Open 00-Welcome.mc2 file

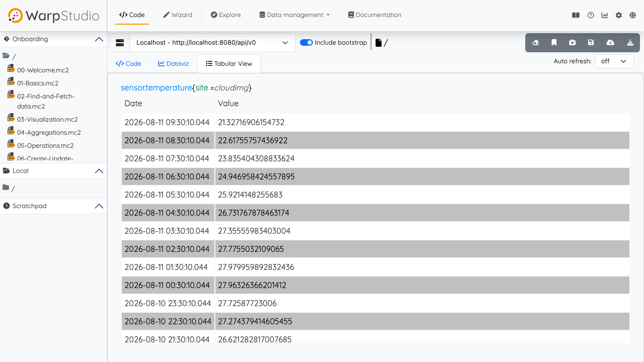pyautogui.click(x=43, y=70)
